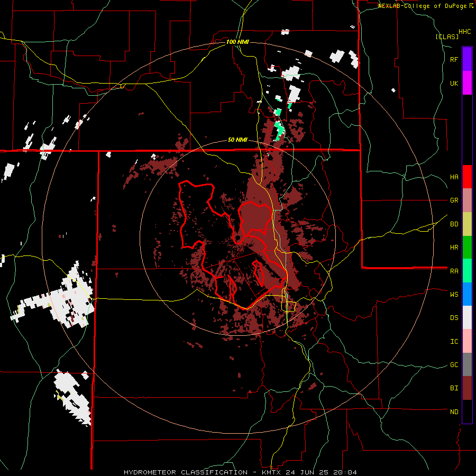Click the "100 NMI" range ring label

237,42
